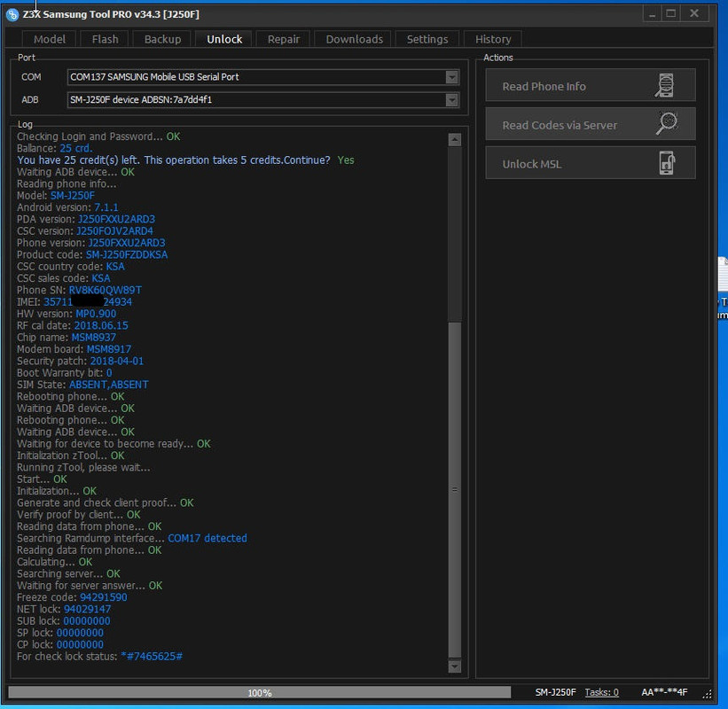The width and height of the screenshot is (728, 709).
Task: Click the HW version MP0.900
Action: click(x=96, y=314)
